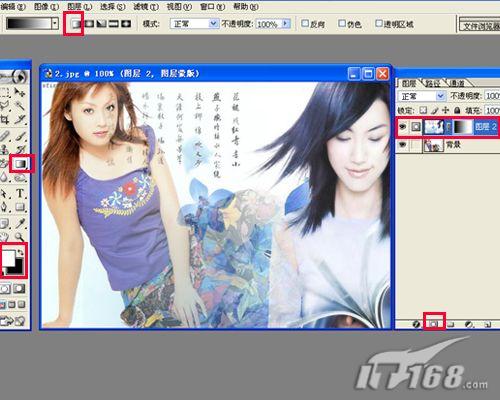Open the Layers panel blend mode dropdown 正常

(422, 96)
